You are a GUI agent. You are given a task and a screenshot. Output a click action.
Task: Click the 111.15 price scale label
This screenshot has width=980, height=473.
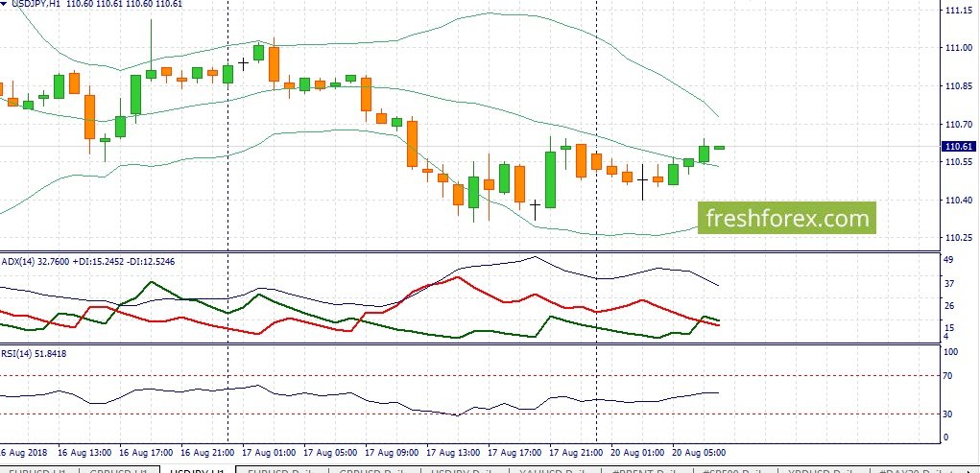[959, 11]
